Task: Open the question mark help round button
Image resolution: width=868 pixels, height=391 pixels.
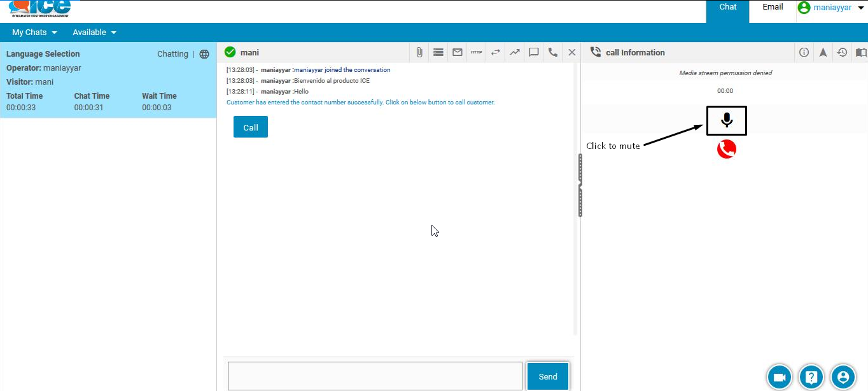Action: [811, 377]
